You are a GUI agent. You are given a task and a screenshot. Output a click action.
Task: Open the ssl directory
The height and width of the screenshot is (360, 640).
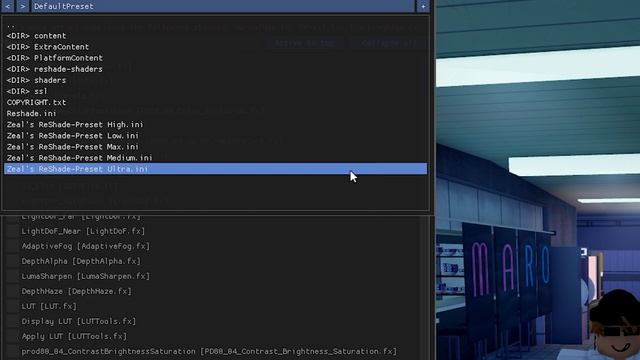(x=216, y=91)
